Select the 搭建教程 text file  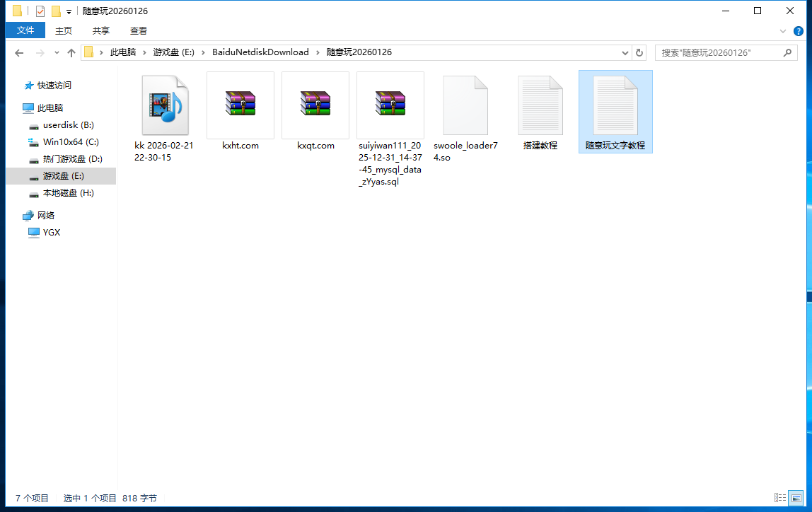pyautogui.click(x=540, y=105)
